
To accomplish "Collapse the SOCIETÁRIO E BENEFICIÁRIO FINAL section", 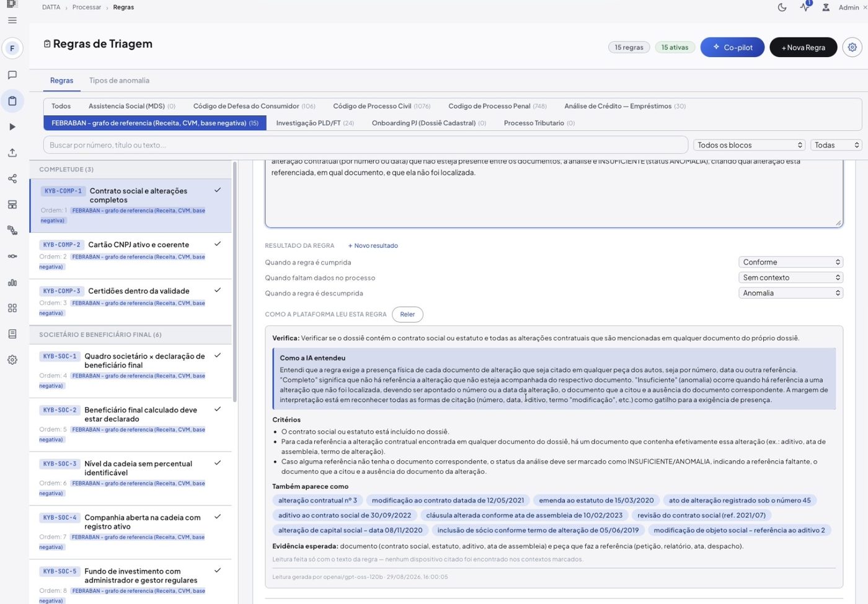I will pos(131,335).
